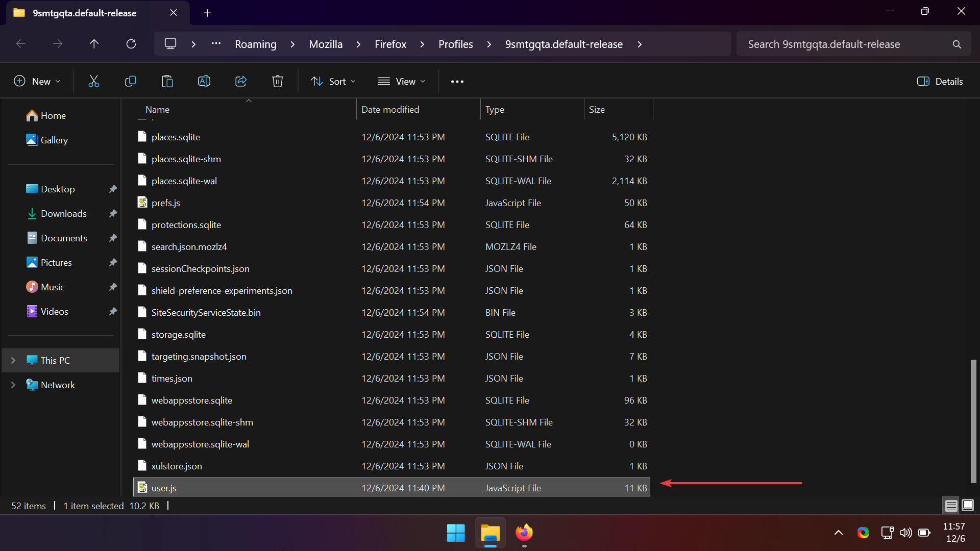Open the View dropdown
This screenshot has height=551, width=980.
pos(402,82)
